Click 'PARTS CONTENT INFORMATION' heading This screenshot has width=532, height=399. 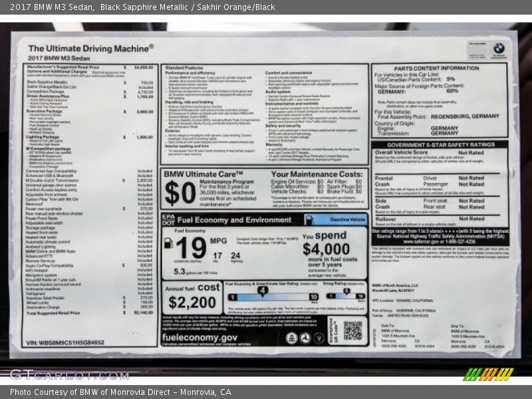click(x=436, y=68)
